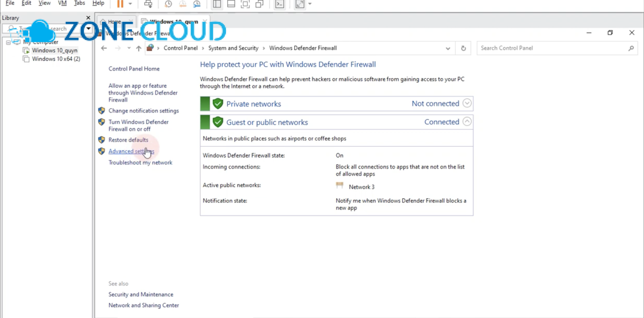Open the snapshot manager icon
The height and width of the screenshot is (318, 644).
pos(197,4)
